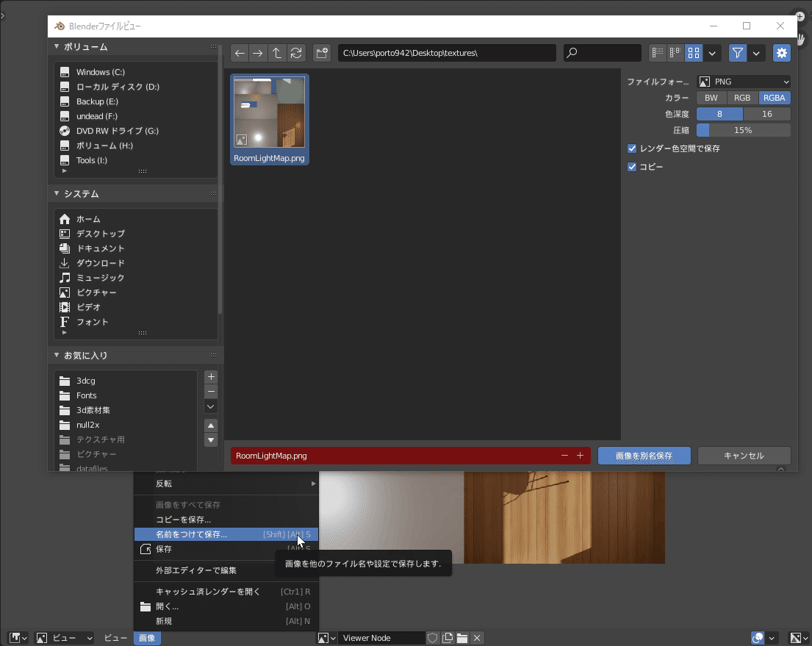The height and width of the screenshot is (646, 812).
Task: Move bookmark up in list
Action: (211, 426)
